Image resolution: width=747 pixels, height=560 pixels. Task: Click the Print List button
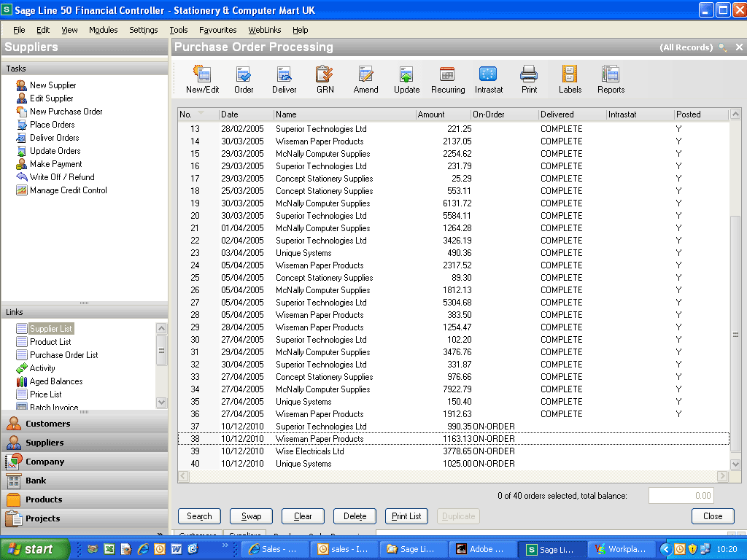coord(406,516)
